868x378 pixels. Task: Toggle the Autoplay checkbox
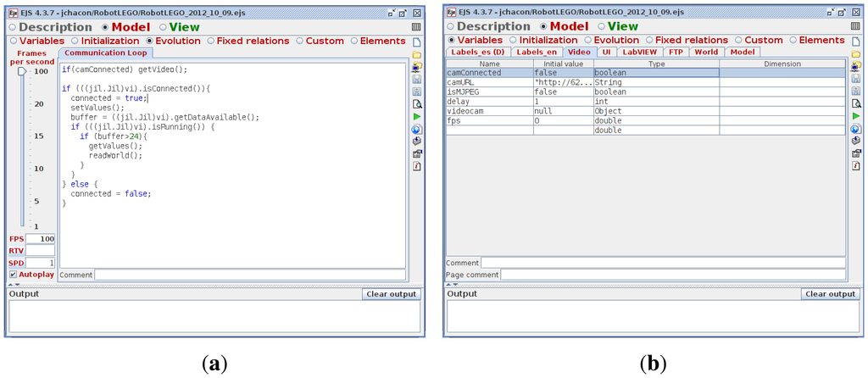[x=13, y=275]
